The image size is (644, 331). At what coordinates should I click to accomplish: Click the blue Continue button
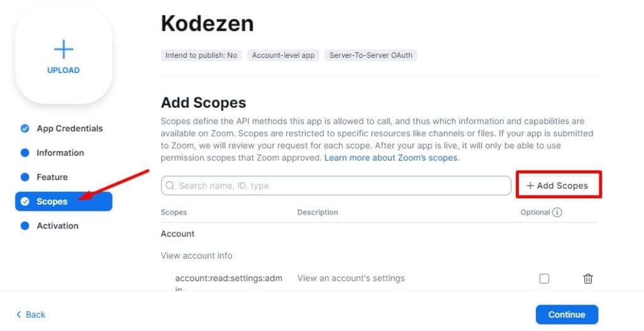click(x=567, y=315)
